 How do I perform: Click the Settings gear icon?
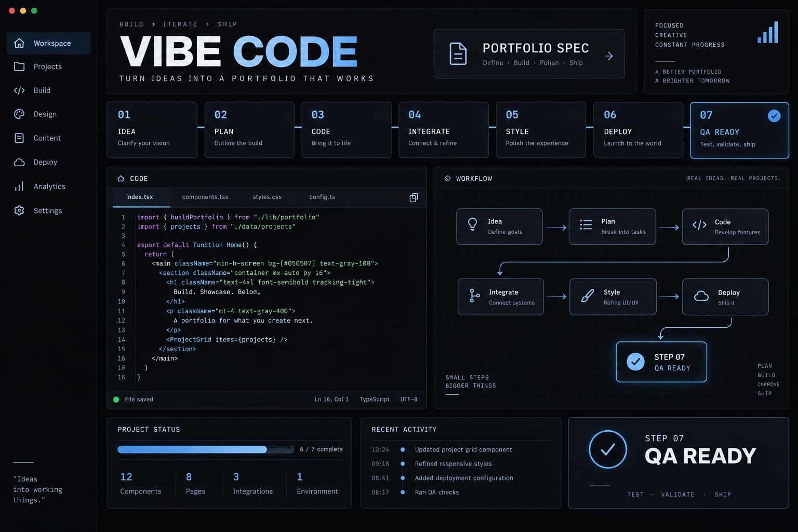click(x=19, y=210)
